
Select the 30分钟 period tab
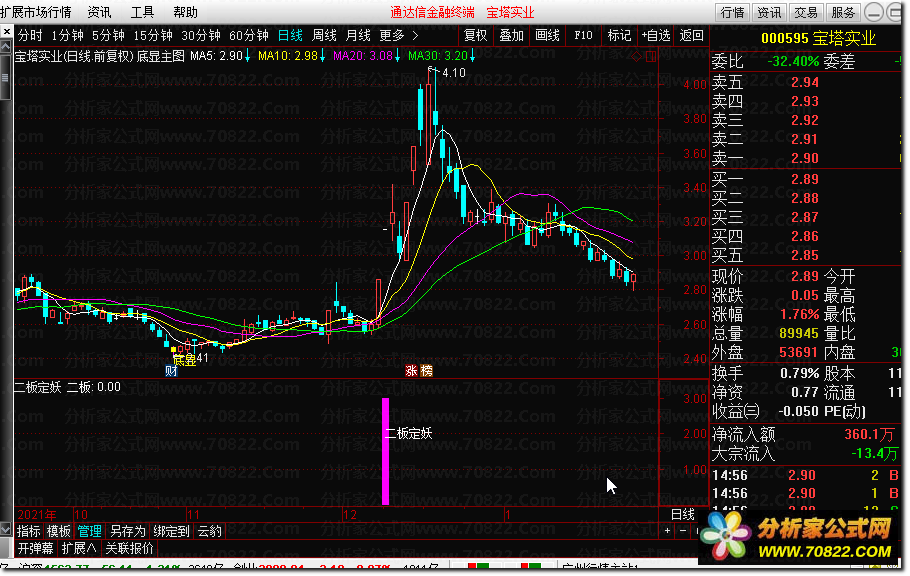pos(201,35)
